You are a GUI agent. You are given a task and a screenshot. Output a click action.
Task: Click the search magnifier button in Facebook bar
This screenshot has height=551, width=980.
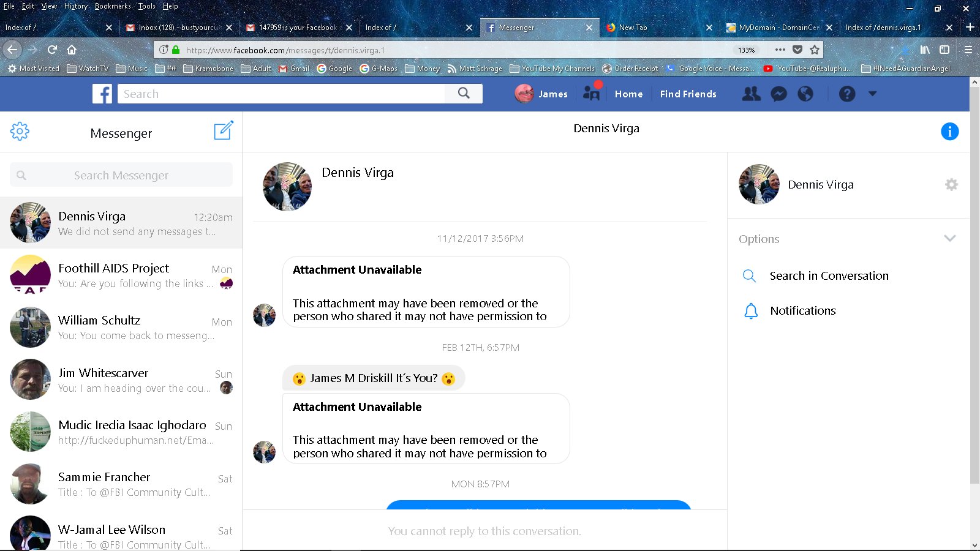[464, 93]
